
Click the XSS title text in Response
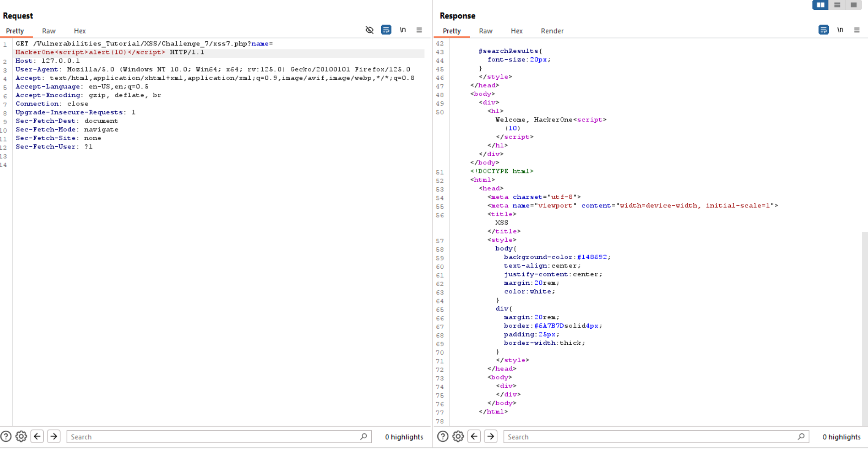502,223
